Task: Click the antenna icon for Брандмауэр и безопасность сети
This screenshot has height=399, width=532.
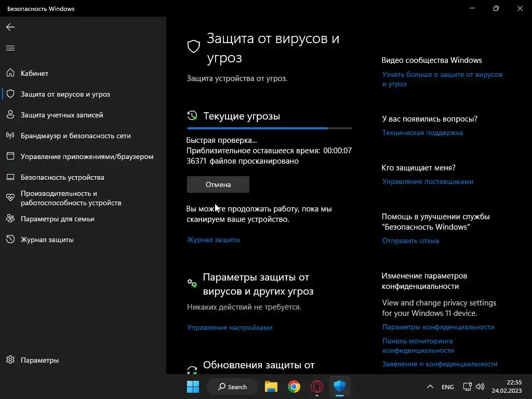Action: (10, 136)
